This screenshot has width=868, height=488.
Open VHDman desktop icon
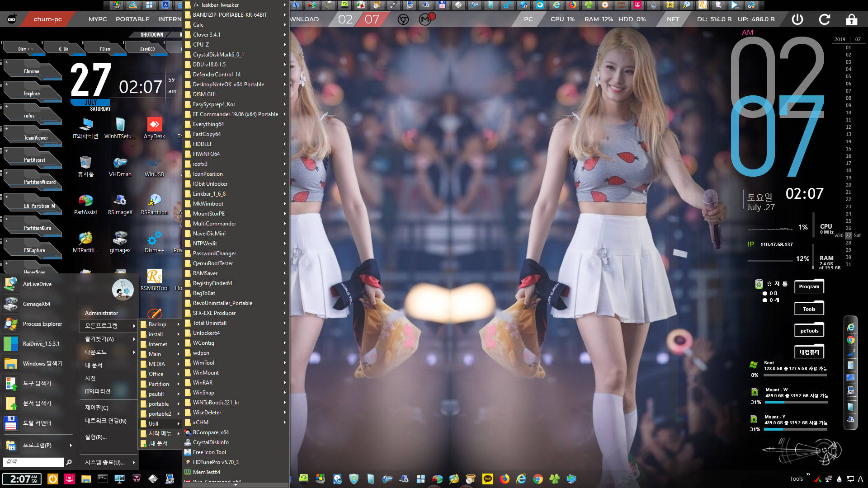pos(120,166)
